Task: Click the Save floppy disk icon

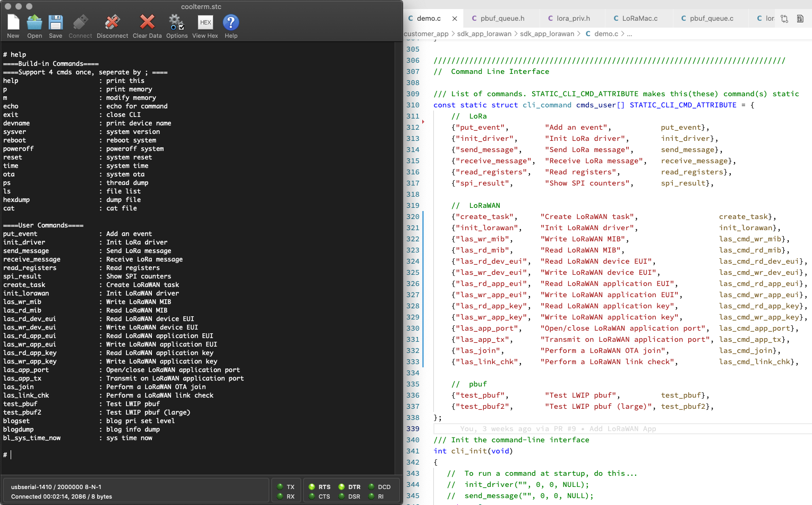Action: (x=55, y=22)
